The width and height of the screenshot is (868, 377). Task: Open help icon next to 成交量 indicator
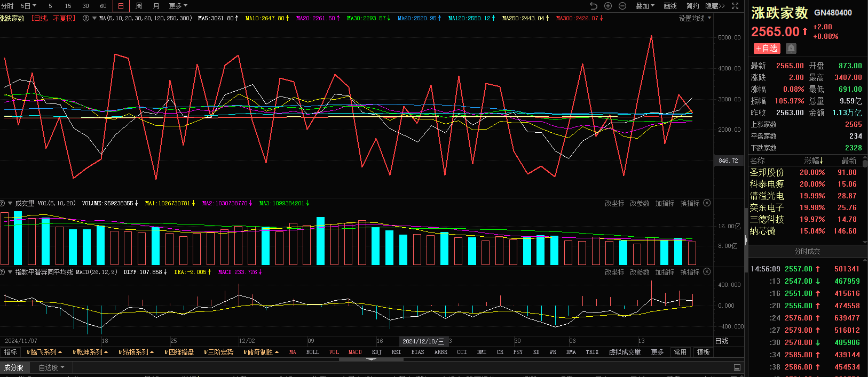[x=3, y=203]
